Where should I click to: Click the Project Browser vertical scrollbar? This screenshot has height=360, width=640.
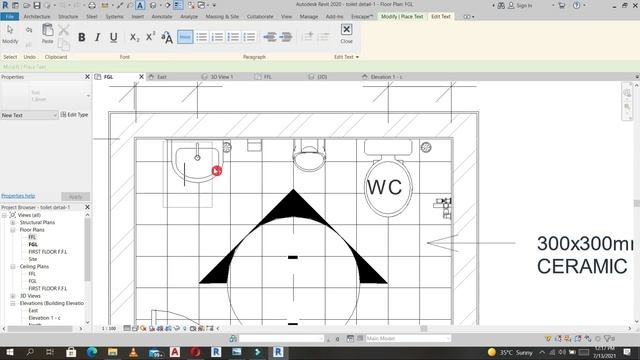click(87, 250)
